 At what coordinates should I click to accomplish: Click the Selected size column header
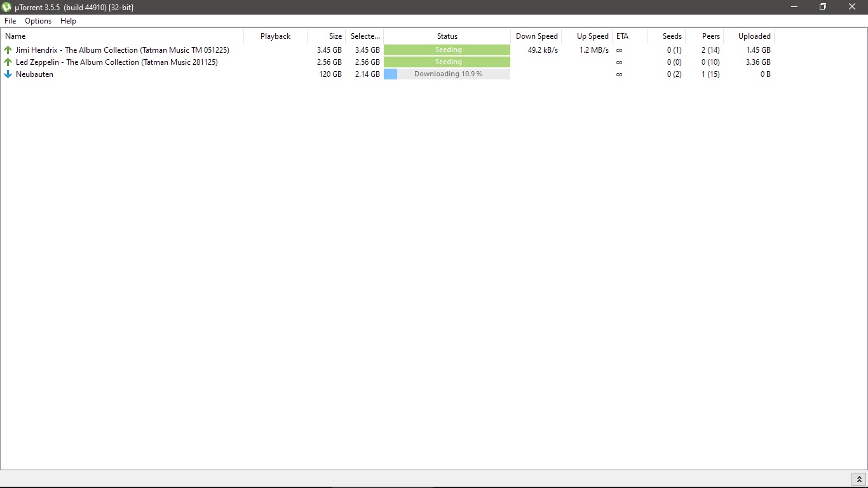coord(364,36)
